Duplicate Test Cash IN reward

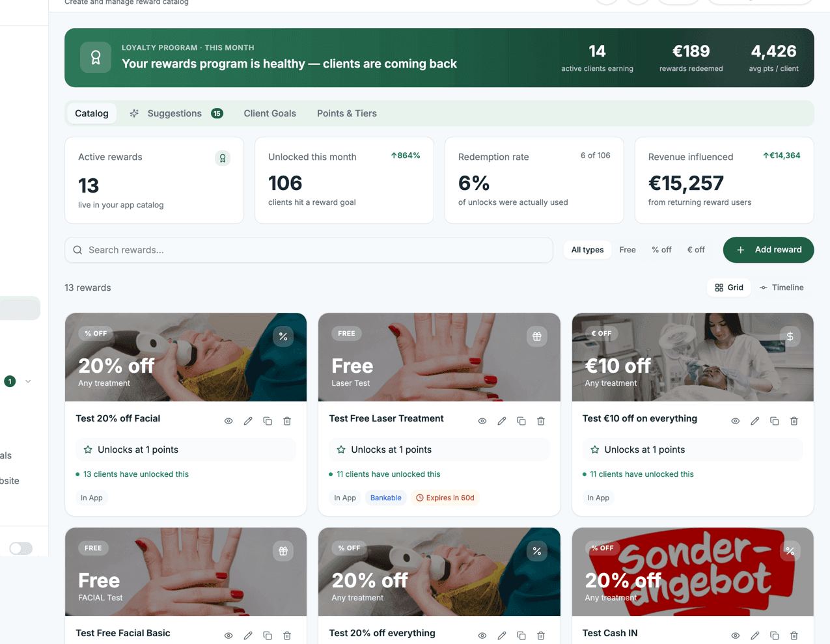[775, 636]
